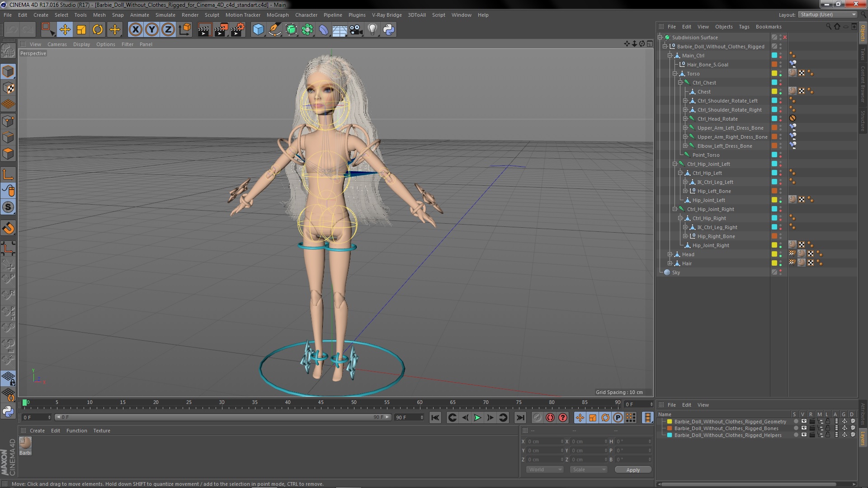The width and height of the screenshot is (868, 488).
Task: Open the V-Ray Bridge menu
Action: pyautogui.click(x=387, y=15)
